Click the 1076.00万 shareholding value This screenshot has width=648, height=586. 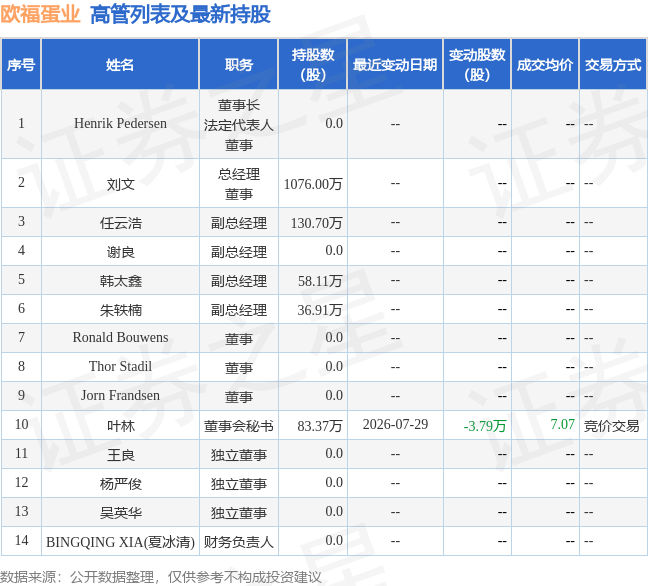[313, 184]
